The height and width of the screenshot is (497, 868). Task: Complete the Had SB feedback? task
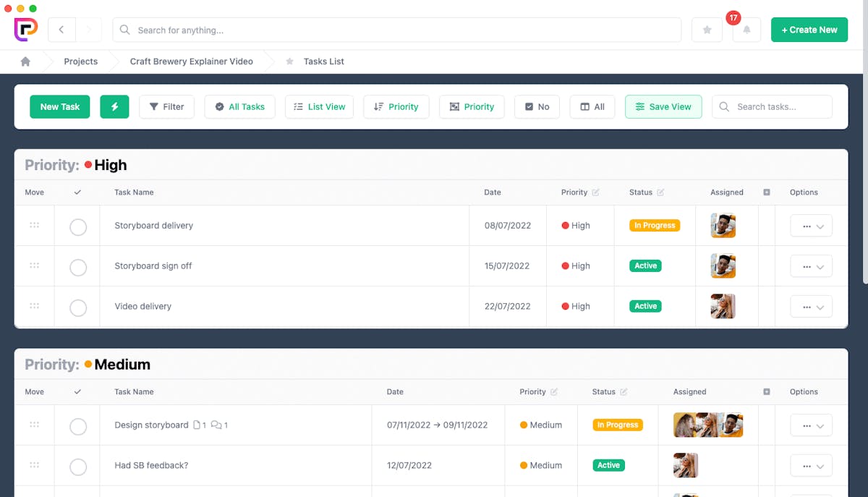[x=78, y=465]
